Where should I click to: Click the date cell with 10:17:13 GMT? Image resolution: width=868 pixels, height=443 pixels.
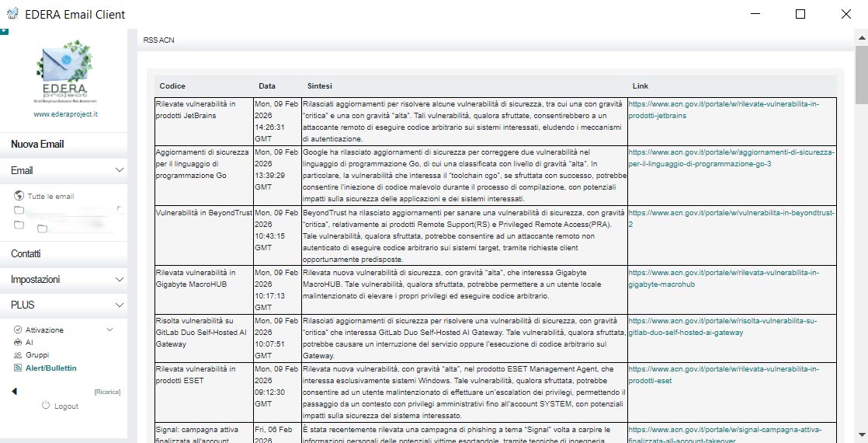point(277,290)
